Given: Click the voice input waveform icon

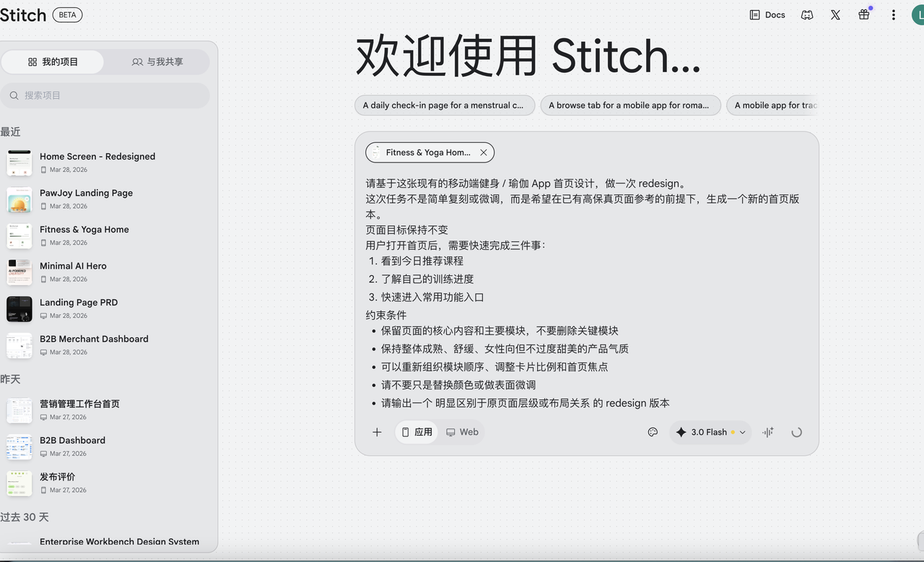Looking at the screenshot, I should 767,432.
